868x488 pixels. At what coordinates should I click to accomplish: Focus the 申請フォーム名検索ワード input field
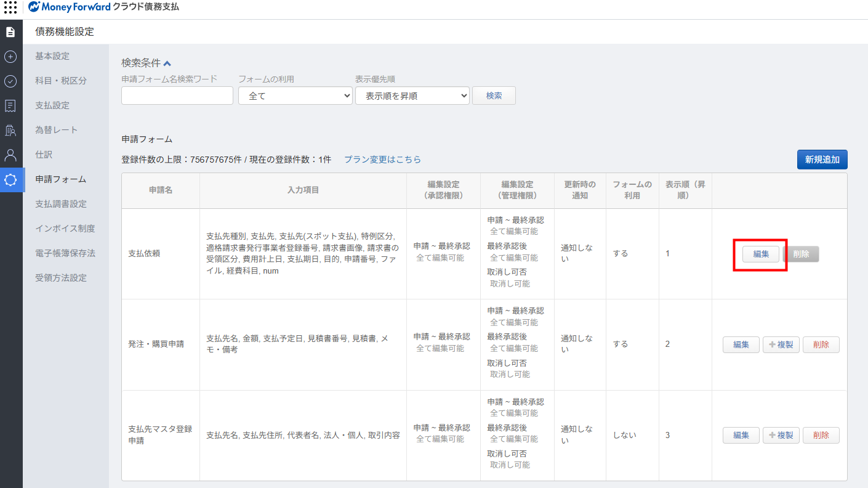click(177, 96)
